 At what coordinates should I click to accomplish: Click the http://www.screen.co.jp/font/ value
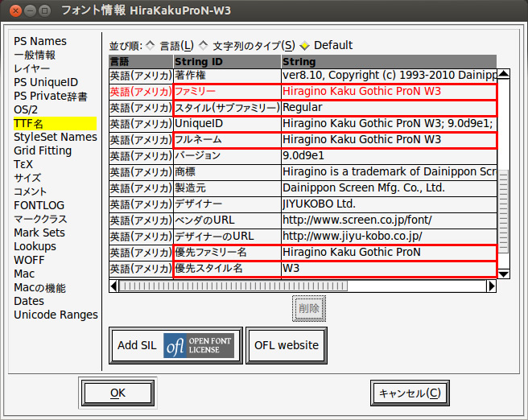pyautogui.click(x=357, y=220)
